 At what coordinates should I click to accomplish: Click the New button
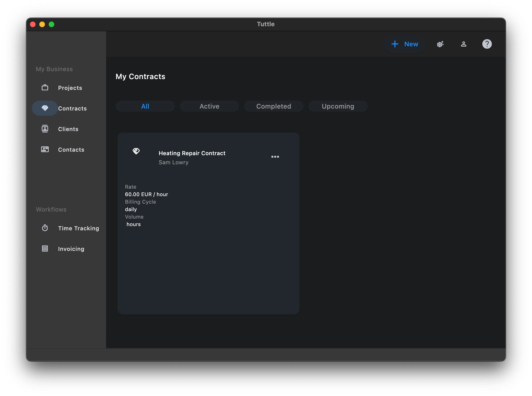point(404,44)
